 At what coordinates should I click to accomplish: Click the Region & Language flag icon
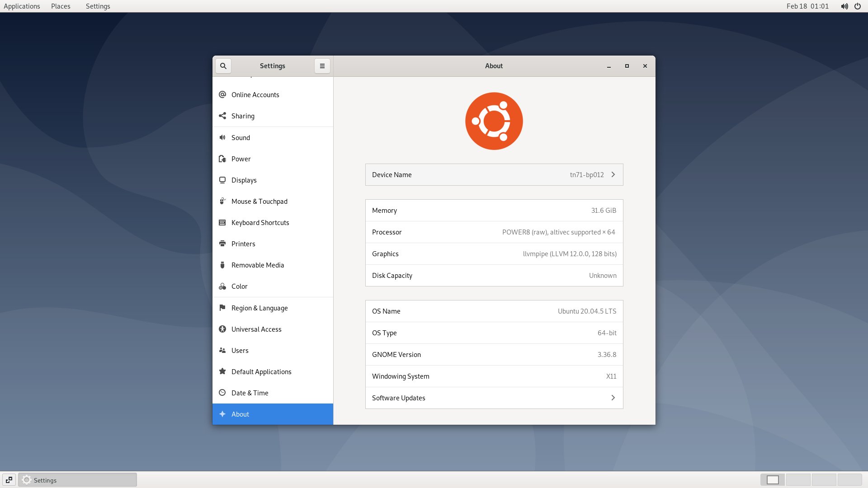click(222, 308)
